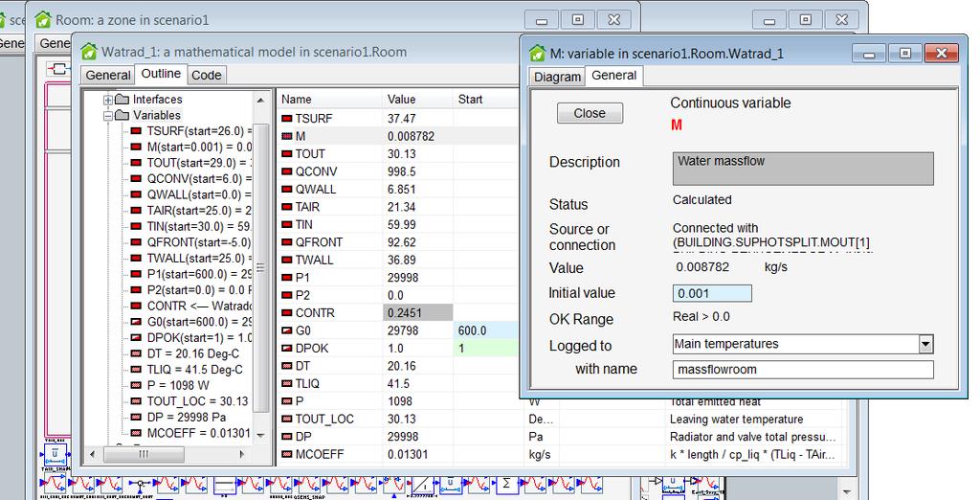The width and height of the screenshot is (980, 500).
Task: Click the QWALL variable icon in the table
Action: (287, 189)
